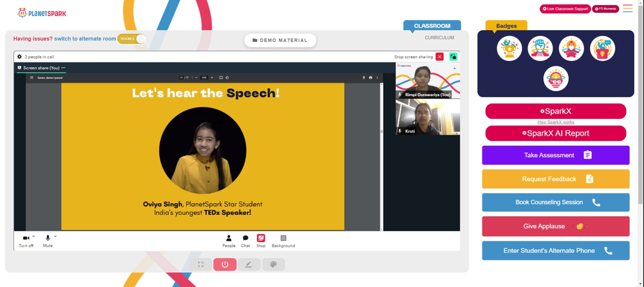This screenshot has height=287, width=644.
Task: Select the Screen share (You) tab
Action: (41, 68)
